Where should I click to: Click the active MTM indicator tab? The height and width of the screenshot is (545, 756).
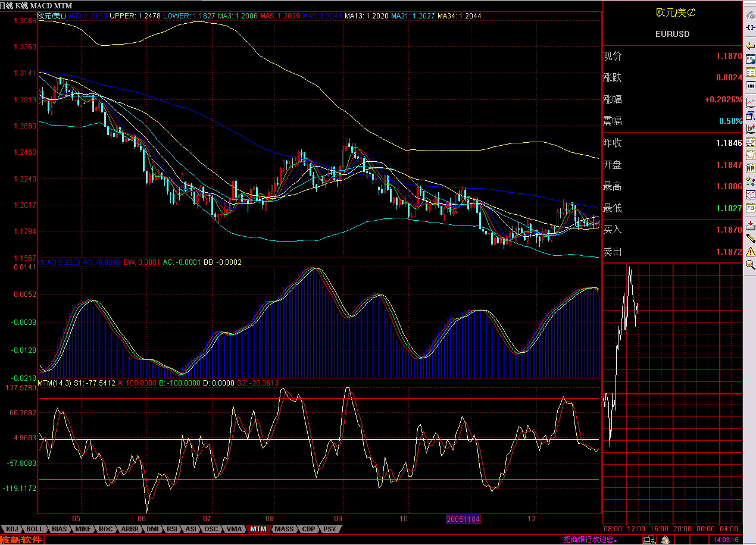(258, 528)
